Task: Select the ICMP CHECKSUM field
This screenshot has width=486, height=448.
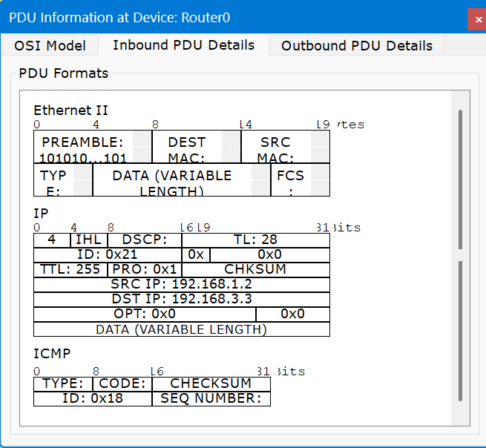Action: click(x=211, y=383)
